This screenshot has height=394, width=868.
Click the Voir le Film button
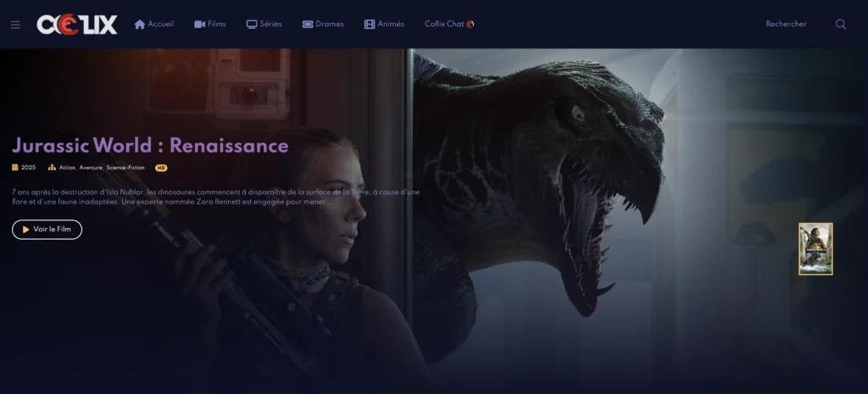(x=47, y=230)
